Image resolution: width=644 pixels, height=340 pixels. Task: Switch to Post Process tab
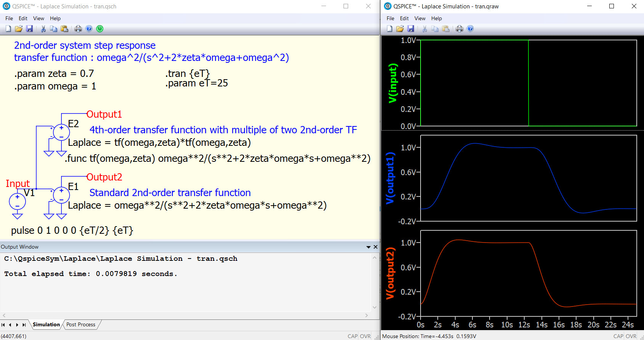[x=81, y=325]
